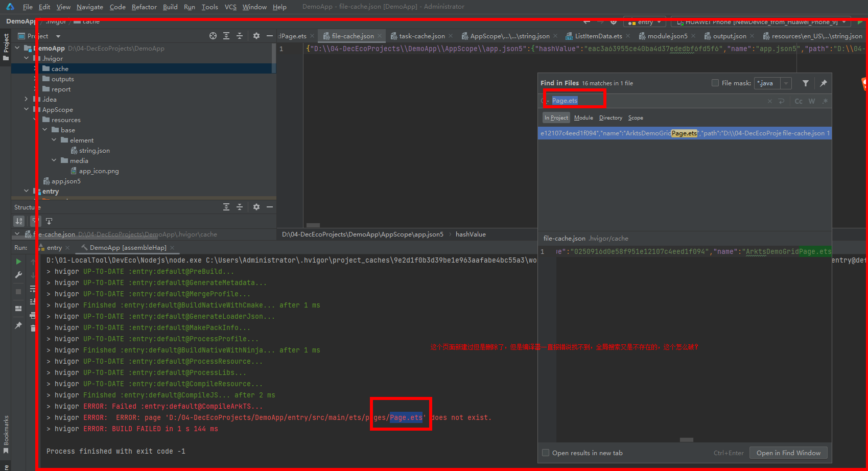The height and width of the screenshot is (471, 868).
Task: Switch to module.json5 editor tab
Action: click(667, 36)
